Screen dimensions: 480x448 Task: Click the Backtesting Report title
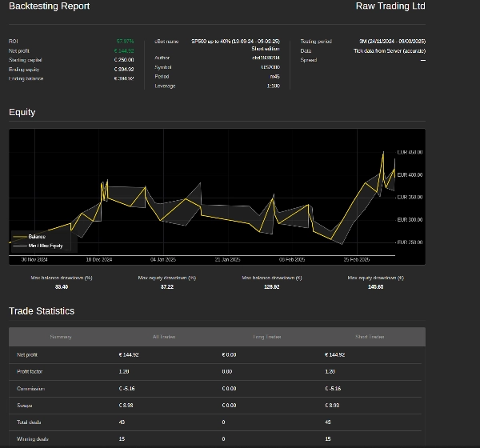[x=49, y=6]
